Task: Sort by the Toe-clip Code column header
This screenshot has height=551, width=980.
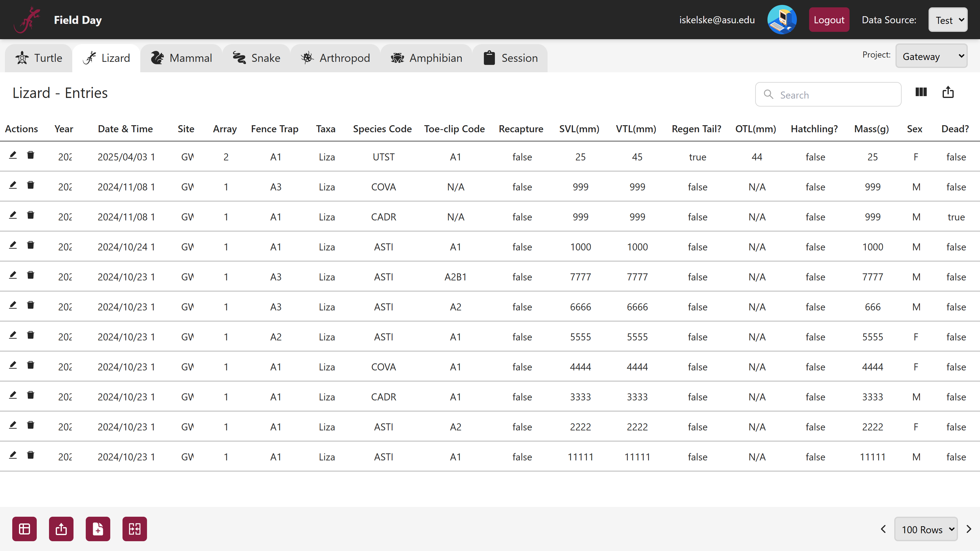Action: 454,129
